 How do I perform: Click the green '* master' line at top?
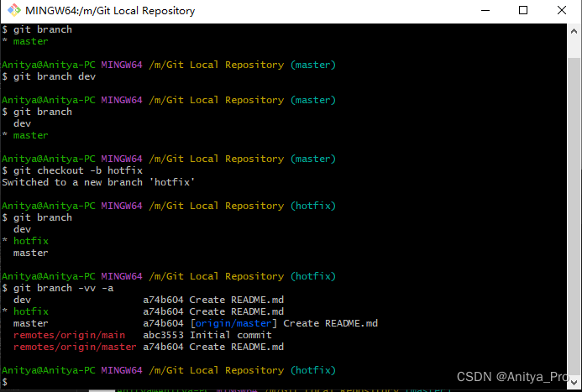25,41
